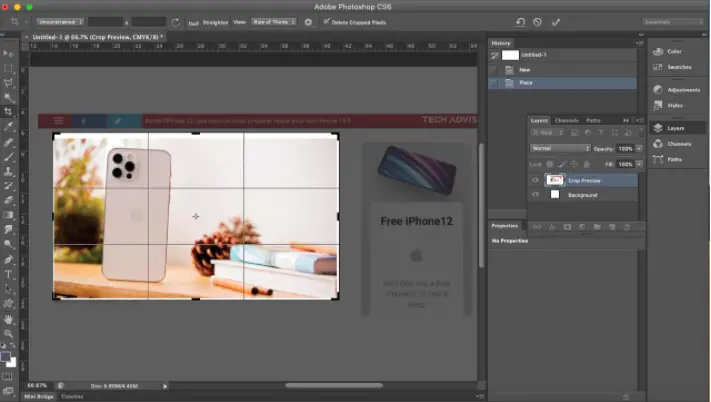Toggle lock all padlock icon
This screenshot has width=711, height=402.
586,164
